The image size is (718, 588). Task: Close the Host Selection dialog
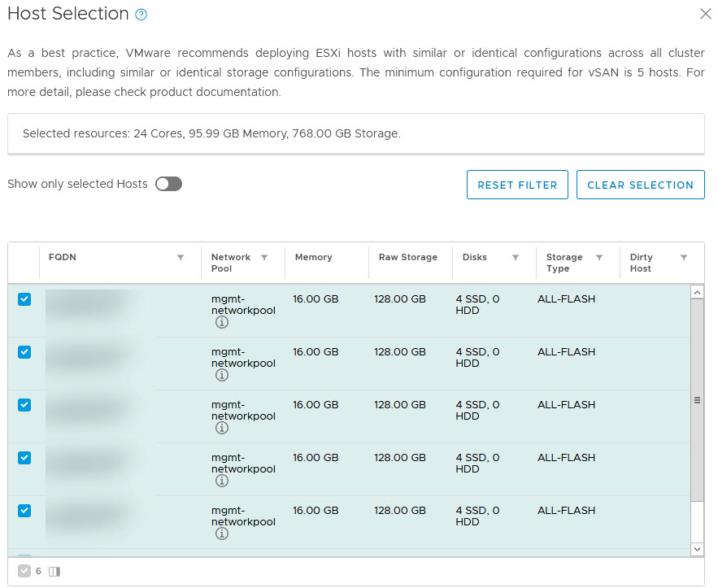click(705, 14)
